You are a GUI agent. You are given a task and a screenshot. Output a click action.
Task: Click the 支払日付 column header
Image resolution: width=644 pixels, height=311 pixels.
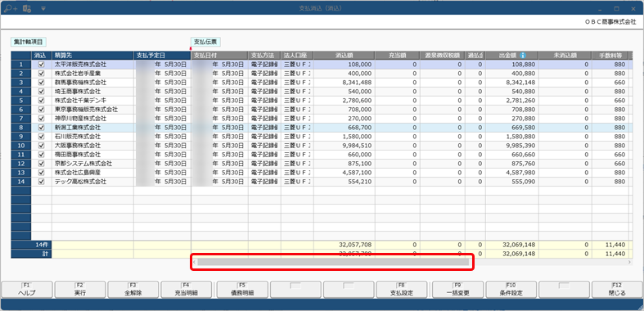tap(220, 56)
